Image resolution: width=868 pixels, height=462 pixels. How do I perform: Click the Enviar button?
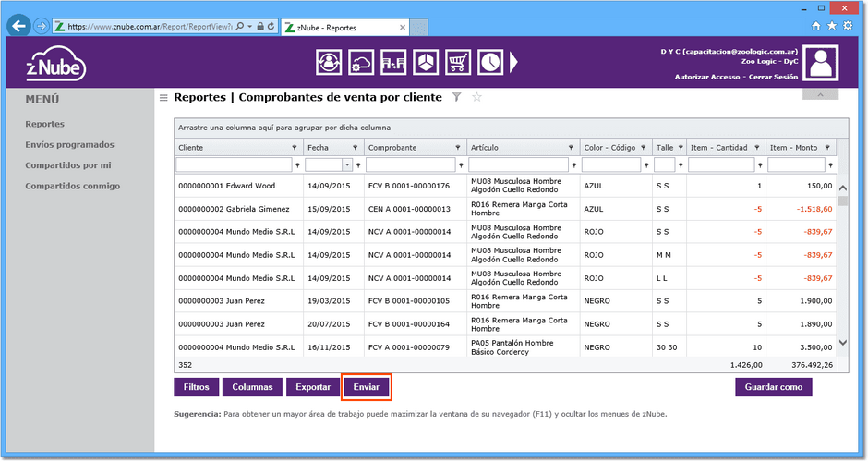click(x=367, y=387)
